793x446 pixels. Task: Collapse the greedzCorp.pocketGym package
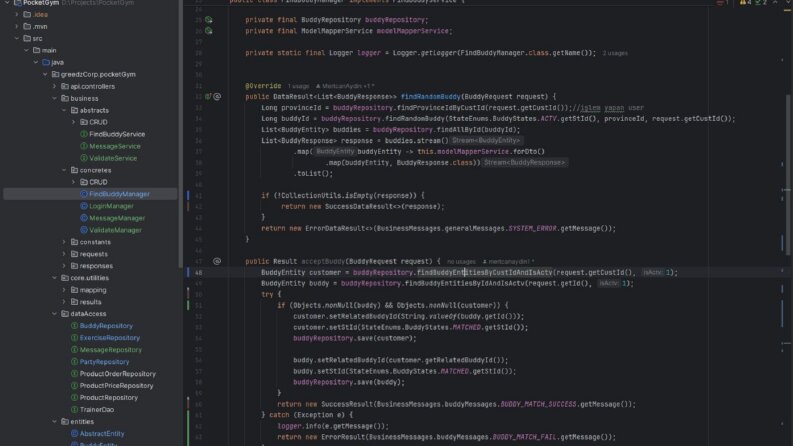point(45,74)
